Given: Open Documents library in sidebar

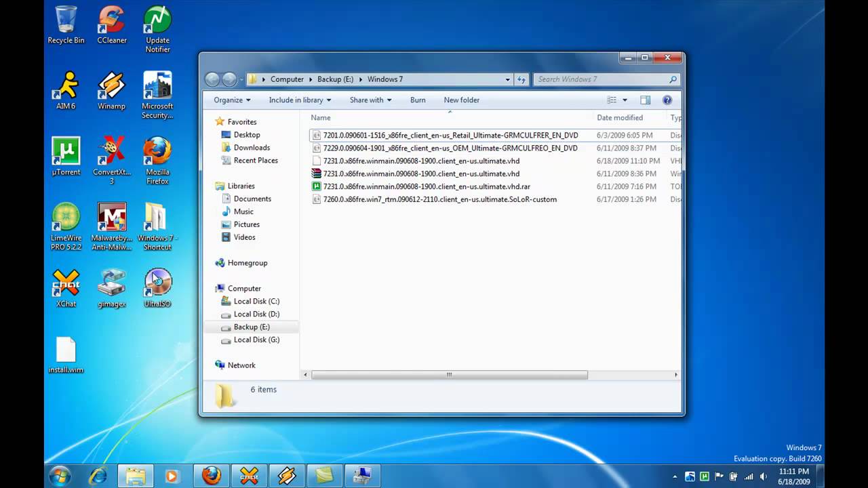Looking at the screenshot, I should [x=252, y=199].
